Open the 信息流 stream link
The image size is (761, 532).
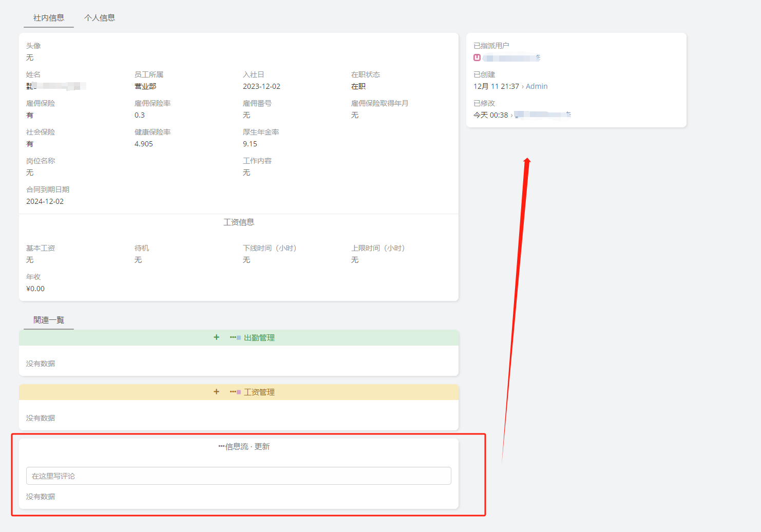pos(237,446)
